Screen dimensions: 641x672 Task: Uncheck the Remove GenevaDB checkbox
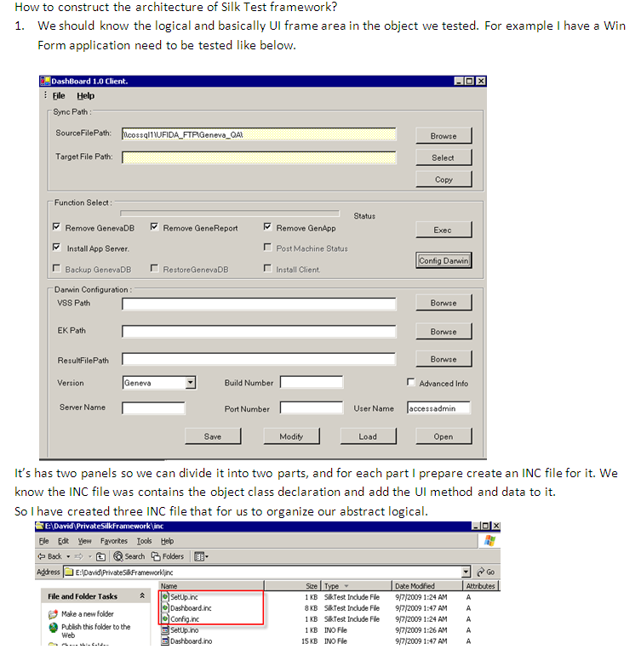coord(56,227)
